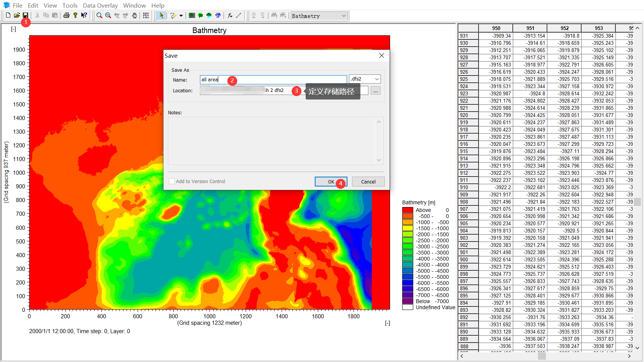Open the Data Overlay menu
Screen dimensions: 644x362
point(100,5)
